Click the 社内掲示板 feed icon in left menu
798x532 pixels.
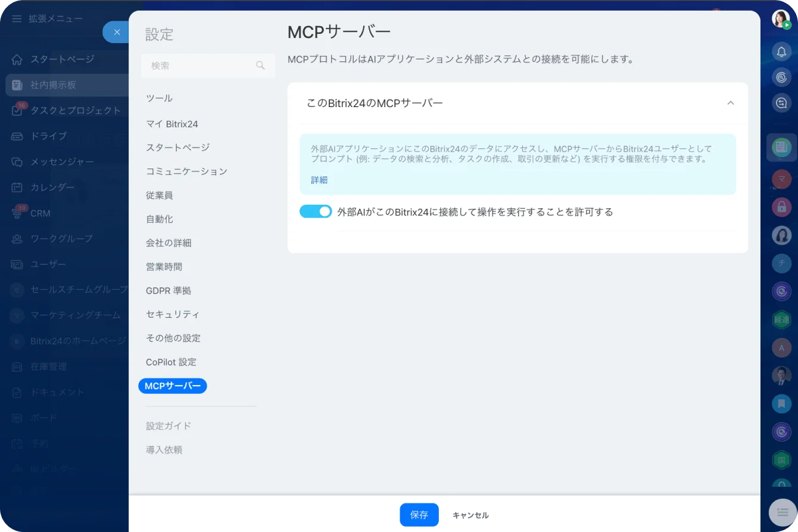17,85
